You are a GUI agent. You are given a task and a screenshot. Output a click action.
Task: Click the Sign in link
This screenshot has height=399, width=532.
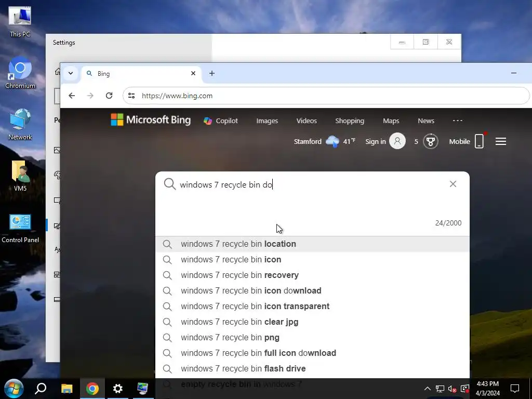375,141
